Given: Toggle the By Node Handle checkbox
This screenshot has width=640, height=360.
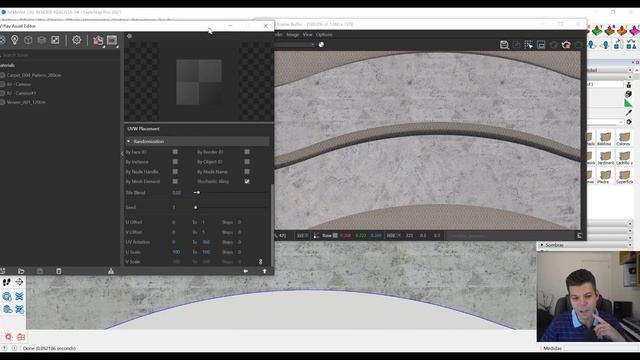Looking at the screenshot, I should pos(175,171).
